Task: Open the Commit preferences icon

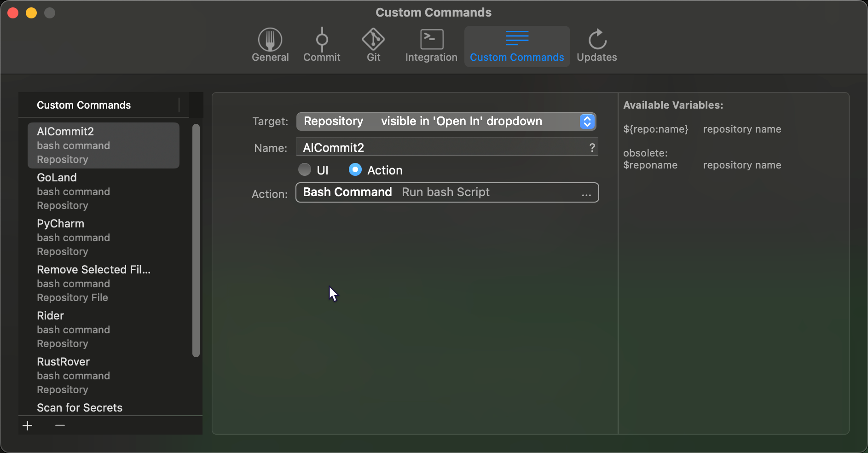Action: [322, 40]
